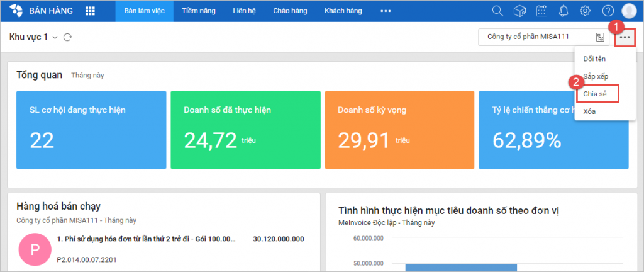
Task: Click the 24,72 triệu value
Action: pos(219,140)
